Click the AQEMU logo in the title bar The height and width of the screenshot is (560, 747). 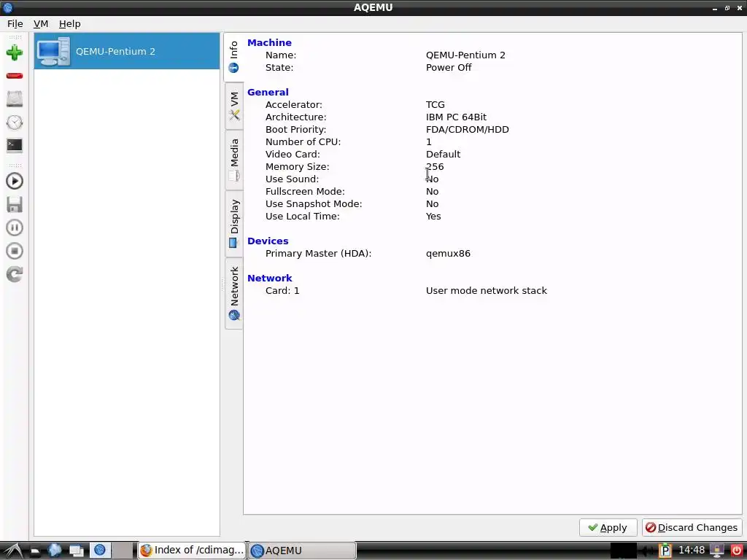pyautogui.click(x=7, y=7)
